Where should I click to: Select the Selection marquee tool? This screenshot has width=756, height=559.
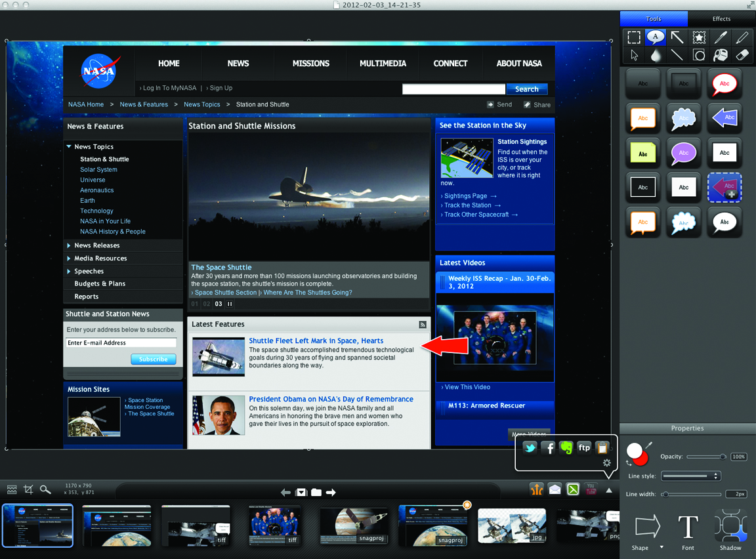(x=633, y=38)
